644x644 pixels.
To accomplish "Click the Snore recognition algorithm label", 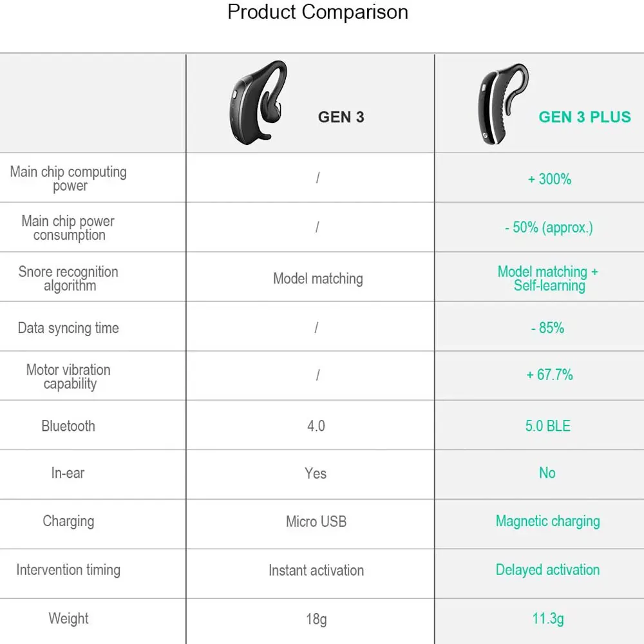I will [x=69, y=278].
